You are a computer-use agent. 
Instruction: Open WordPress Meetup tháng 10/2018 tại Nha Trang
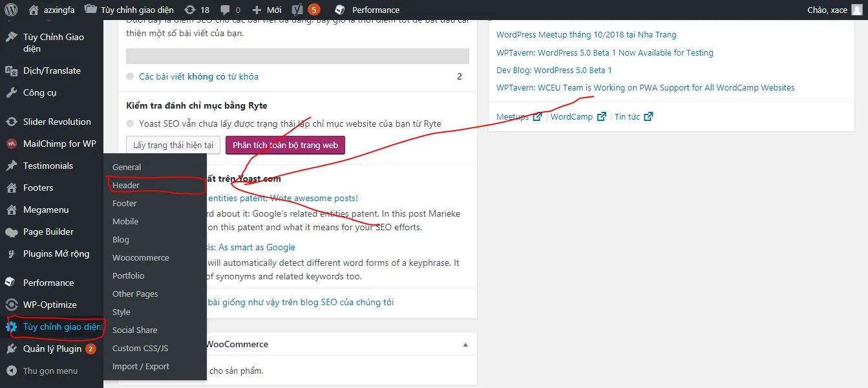click(x=586, y=35)
